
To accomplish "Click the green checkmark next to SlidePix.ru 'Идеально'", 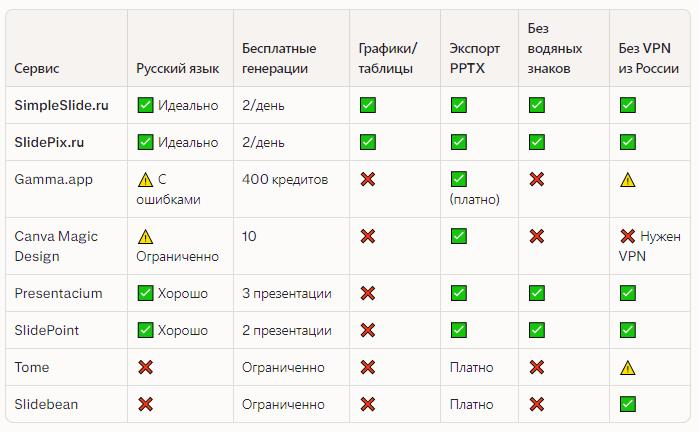I will 145,142.
